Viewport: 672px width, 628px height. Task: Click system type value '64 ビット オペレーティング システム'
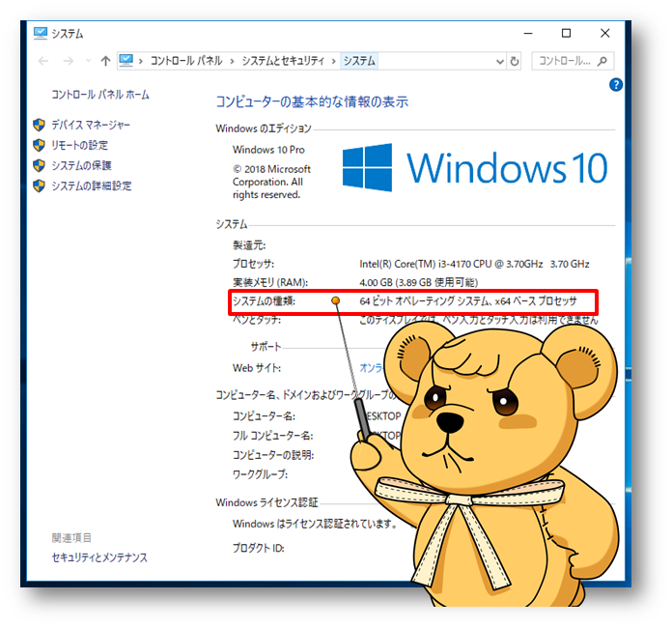point(424,301)
